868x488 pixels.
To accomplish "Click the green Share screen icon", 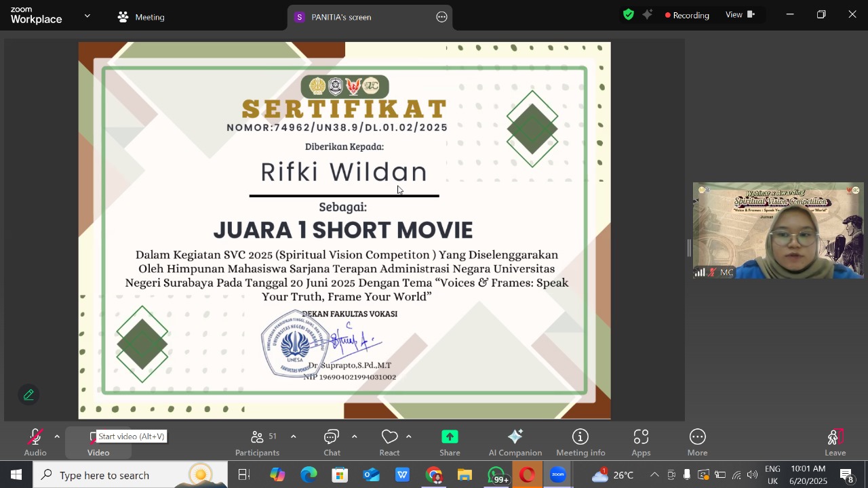I will 450,437.
